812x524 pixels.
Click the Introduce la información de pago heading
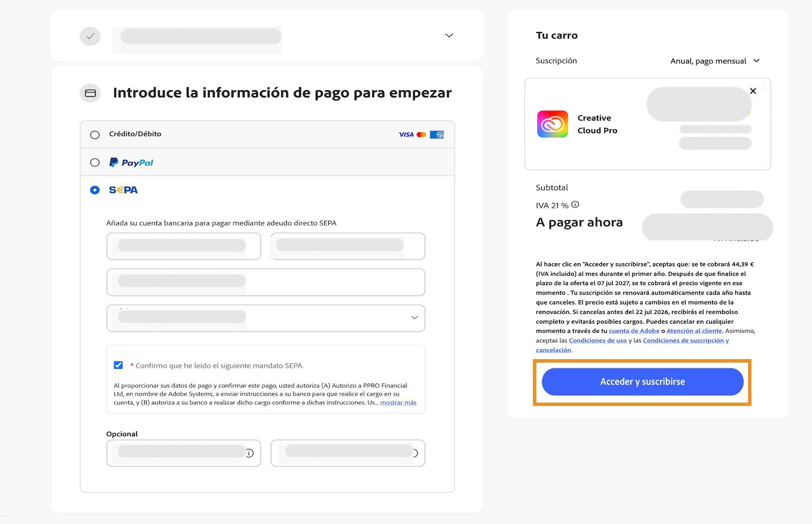tap(282, 93)
